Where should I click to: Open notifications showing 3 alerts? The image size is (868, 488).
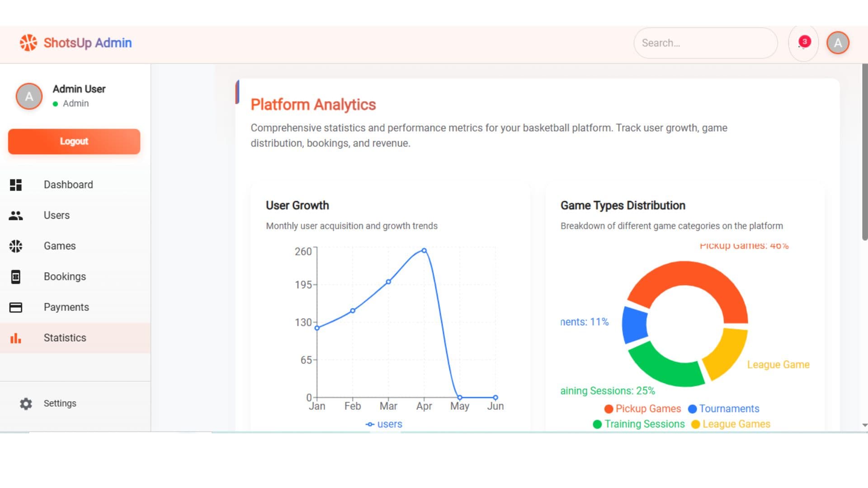(803, 42)
